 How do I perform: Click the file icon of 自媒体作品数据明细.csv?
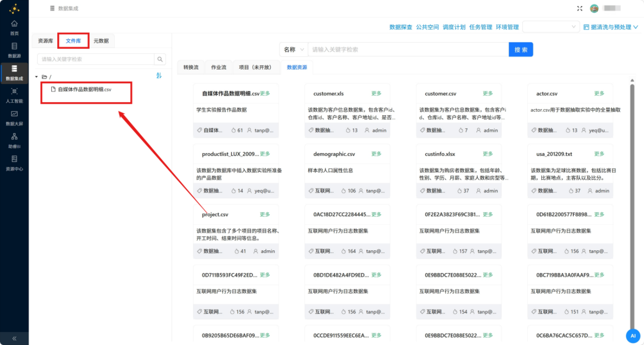[x=53, y=89]
